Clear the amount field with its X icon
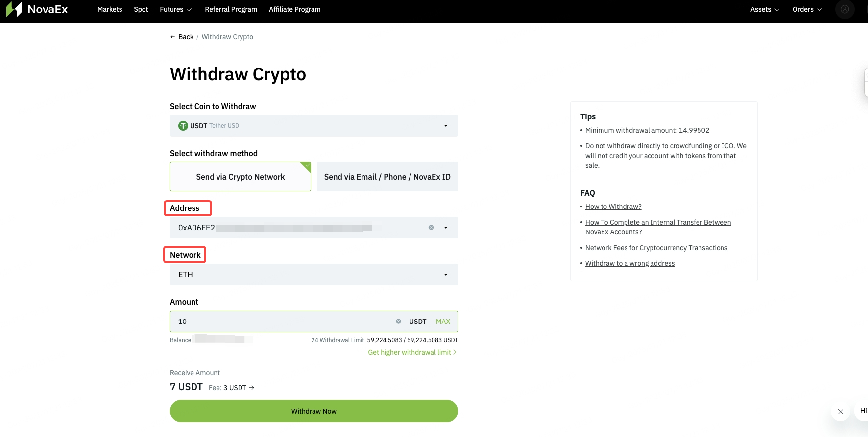This screenshot has height=437, width=868. point(398,321)
